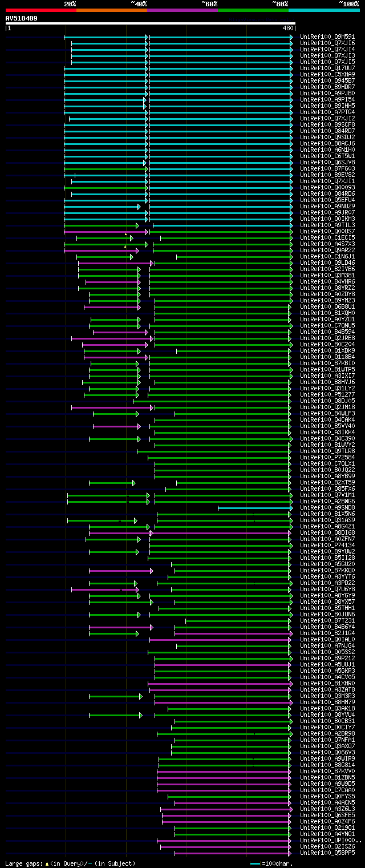
Task: Click the white query length bar under AV518409
Action: pos(151,23)
